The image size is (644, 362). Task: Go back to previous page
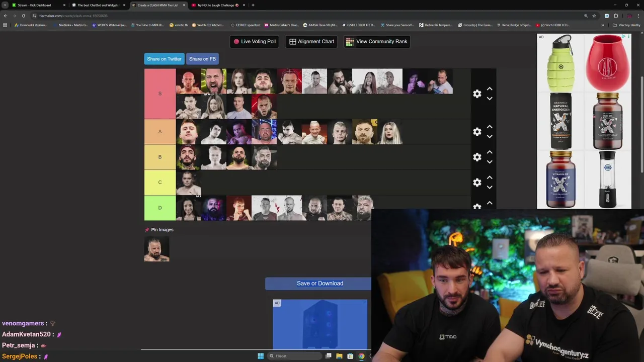tap(6, 16)
